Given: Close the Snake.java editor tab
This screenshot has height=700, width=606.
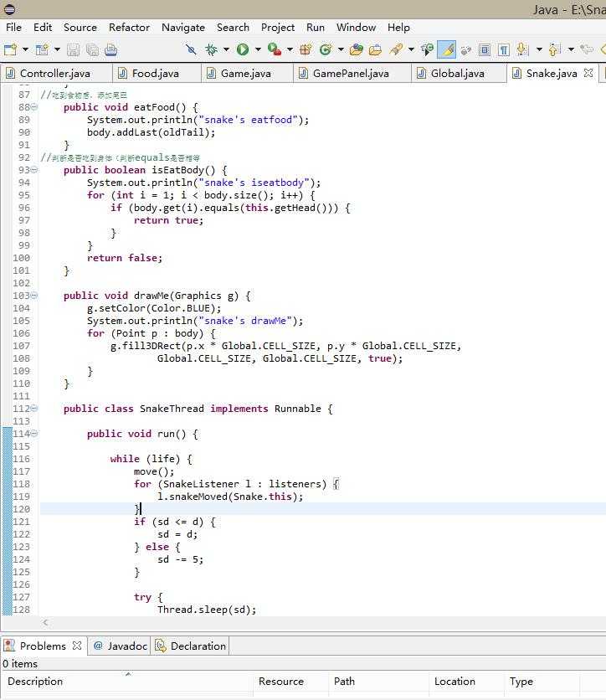Looking at the screenshot, I should click(588, 73).
